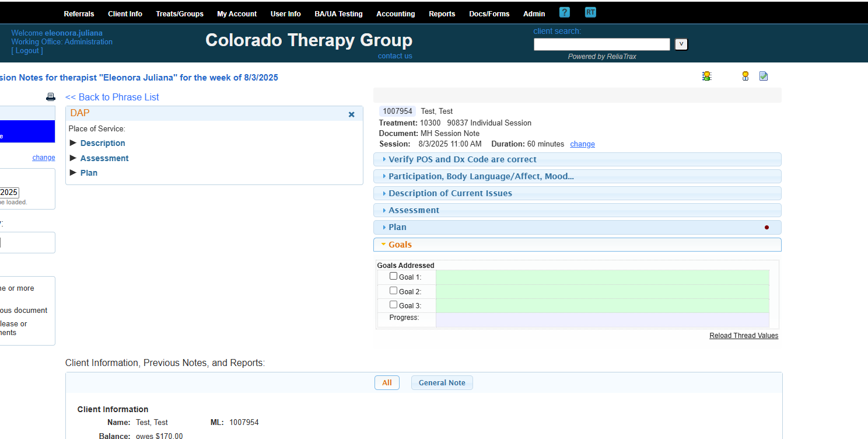Click the red dot on Plan section

click(x=766, y=228)
